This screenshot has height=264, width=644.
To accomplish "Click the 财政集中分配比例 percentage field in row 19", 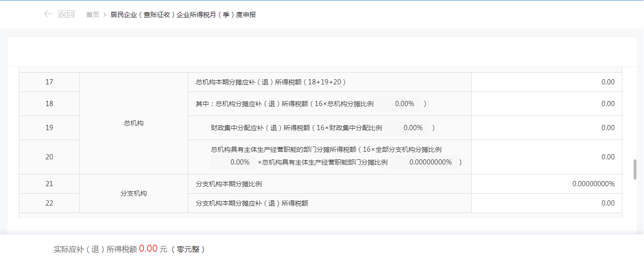I will 407,128.
